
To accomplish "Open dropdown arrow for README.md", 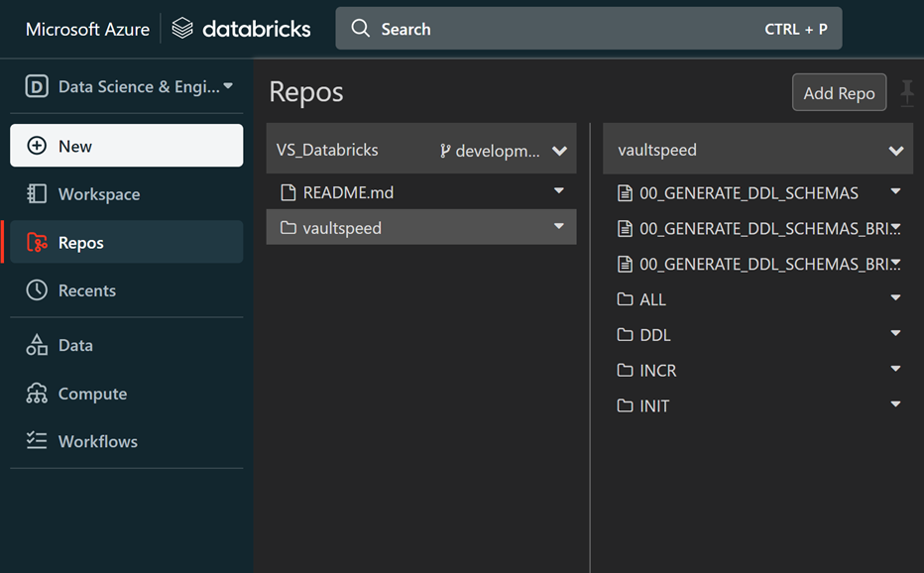I will [x=559, y=191].
